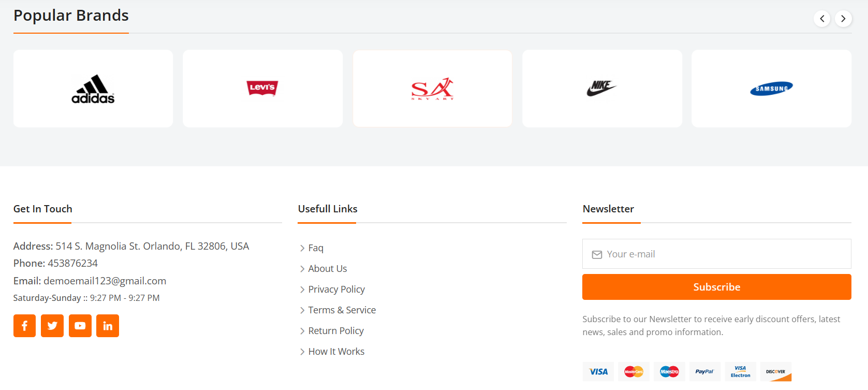The width and height of the screenshot is (868, 390).
Task: Open the Sky Art brand card
Action: pyautogui.click(x=433, y=89)
